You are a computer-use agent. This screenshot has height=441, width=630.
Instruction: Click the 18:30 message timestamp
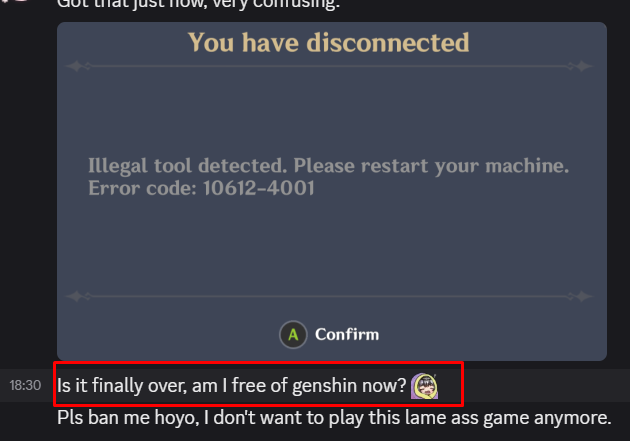click(x=25, y=386)
